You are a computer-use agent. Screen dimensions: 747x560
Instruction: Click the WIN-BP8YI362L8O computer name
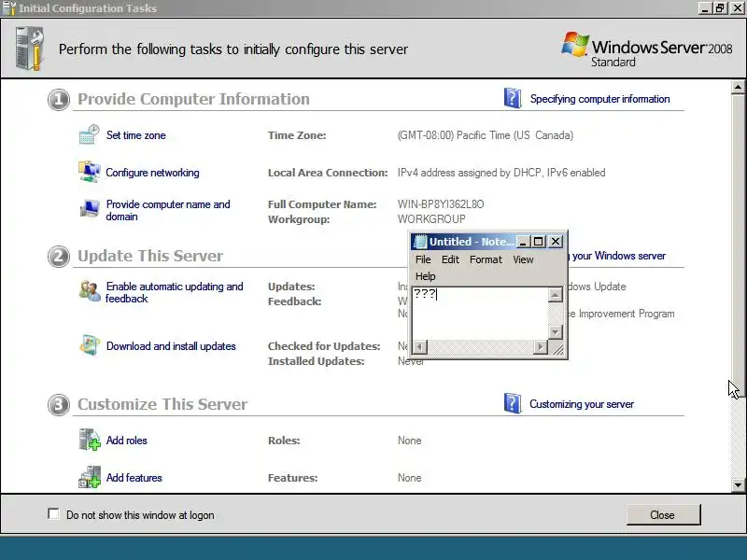click(x=441, y=204)
